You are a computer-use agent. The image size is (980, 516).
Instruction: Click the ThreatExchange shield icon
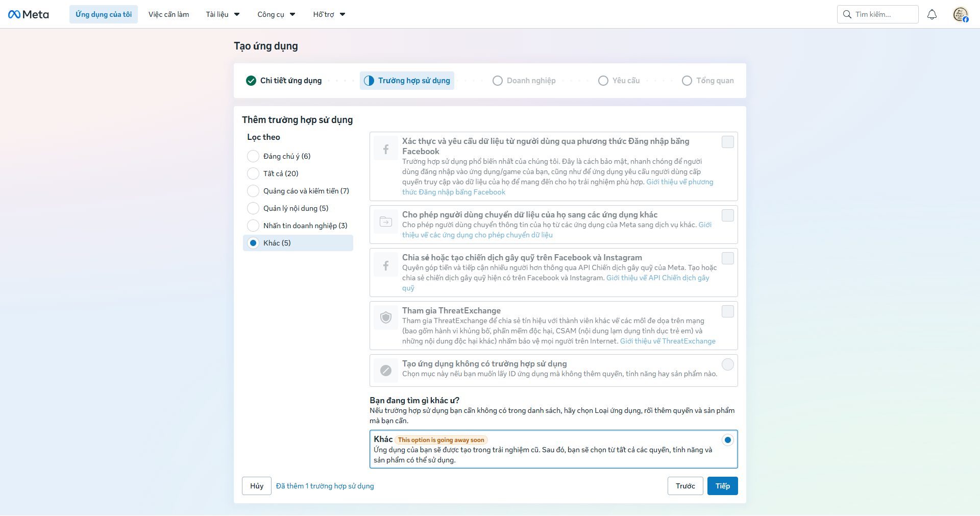386,317
